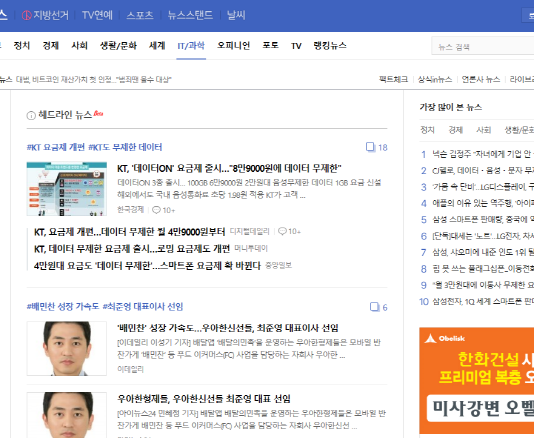
Task: Open ranked news item 1 about 넥슨 김정주
Action: [477, 154]
